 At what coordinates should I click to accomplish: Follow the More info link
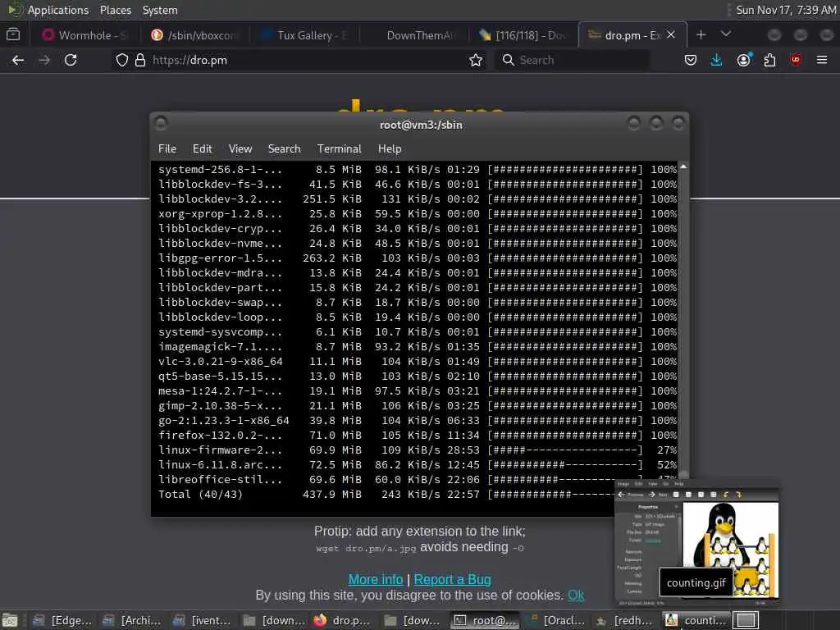pos(376,580)
